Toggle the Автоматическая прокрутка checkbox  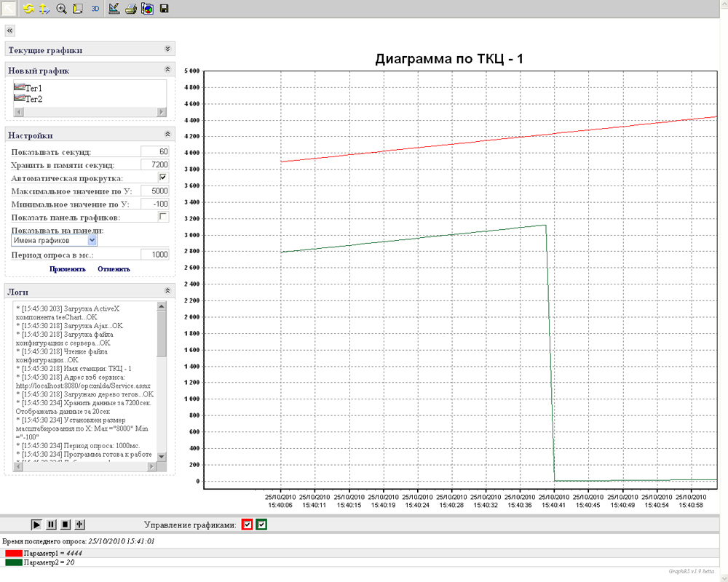click(x=163, y=178)
